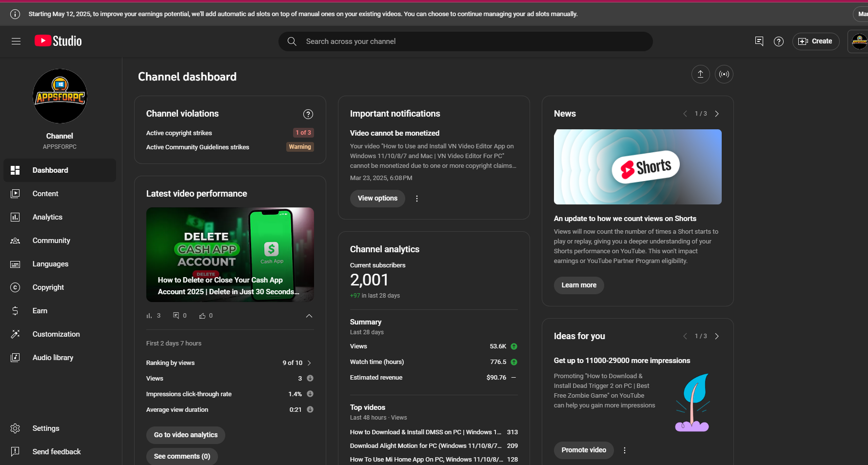Image resolution: width=868 pixels, height=465 pixels.
Task: Open help for Channel violations card
Action: [308, 114]
